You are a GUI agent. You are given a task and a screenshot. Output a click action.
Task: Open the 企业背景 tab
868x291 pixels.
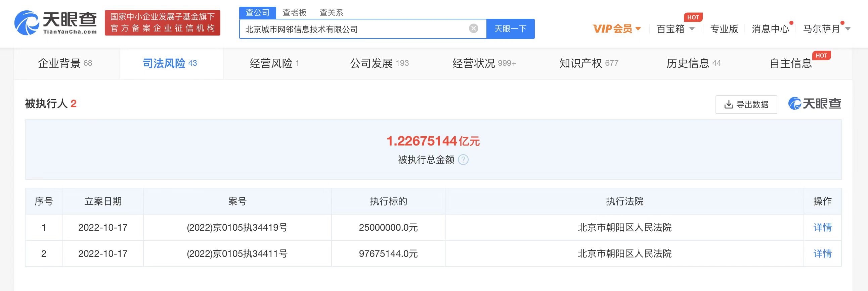[65, 63]
